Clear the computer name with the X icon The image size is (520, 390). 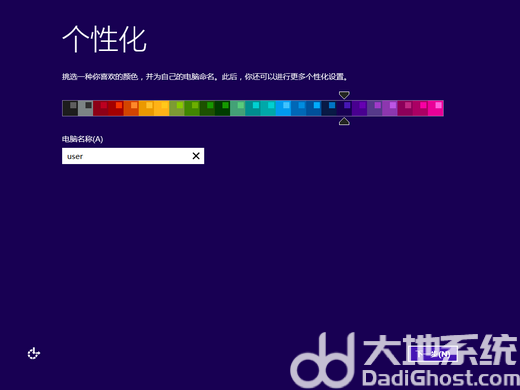[x=196, y=156]
